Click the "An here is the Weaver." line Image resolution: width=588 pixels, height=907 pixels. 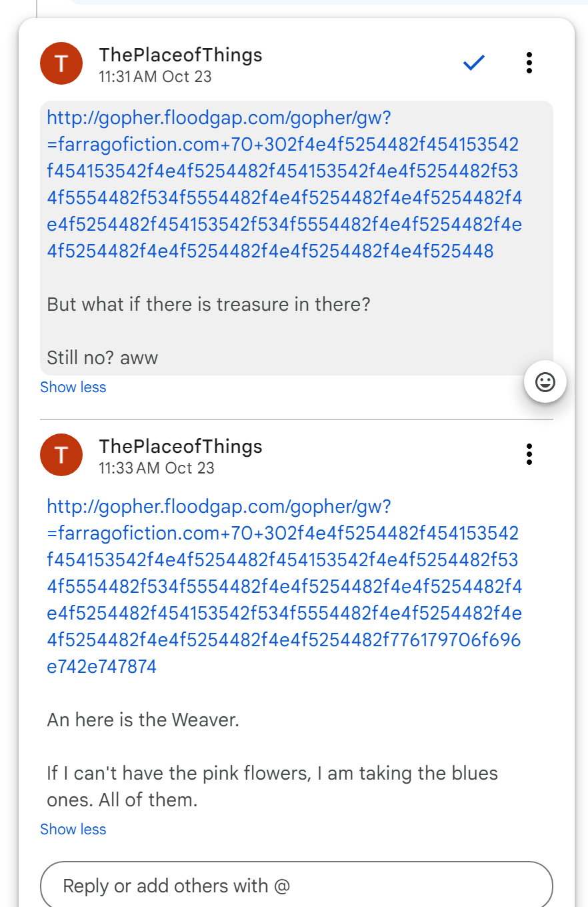[x=143, y=720]
